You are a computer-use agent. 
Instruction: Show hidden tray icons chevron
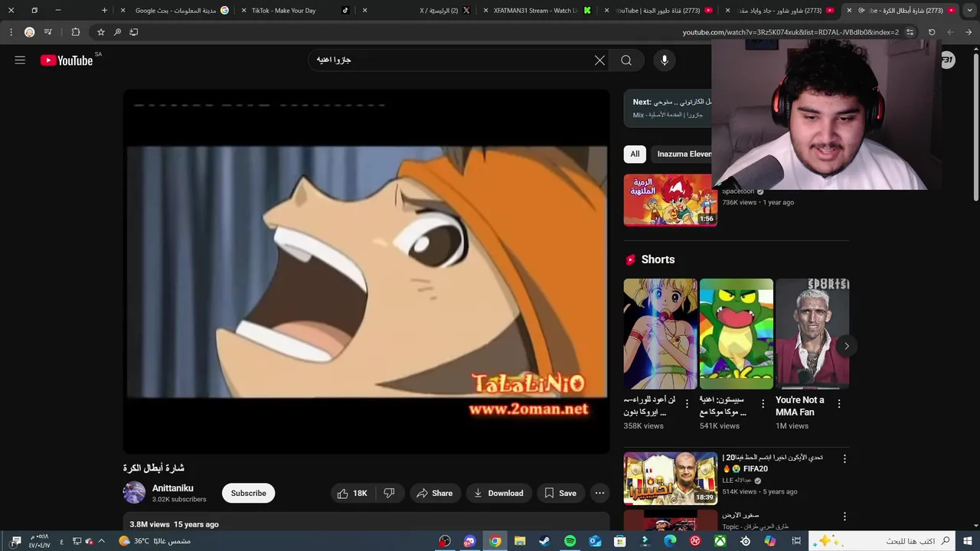coord(101,541)
